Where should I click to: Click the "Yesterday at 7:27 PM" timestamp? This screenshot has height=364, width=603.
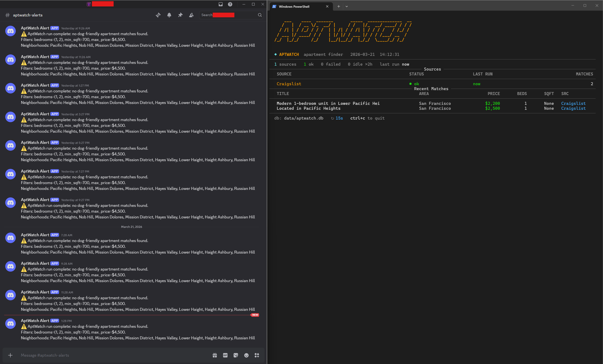coord(75,171)
